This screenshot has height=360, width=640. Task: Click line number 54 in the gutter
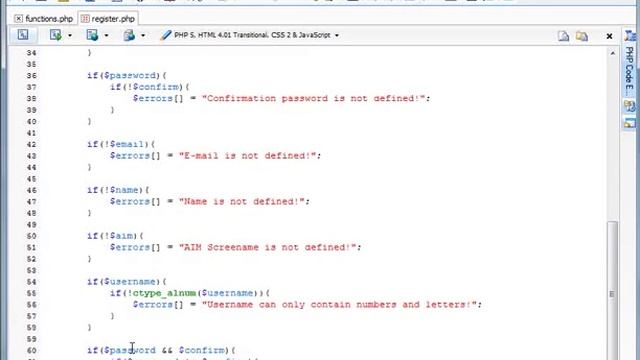pos(31,282)
